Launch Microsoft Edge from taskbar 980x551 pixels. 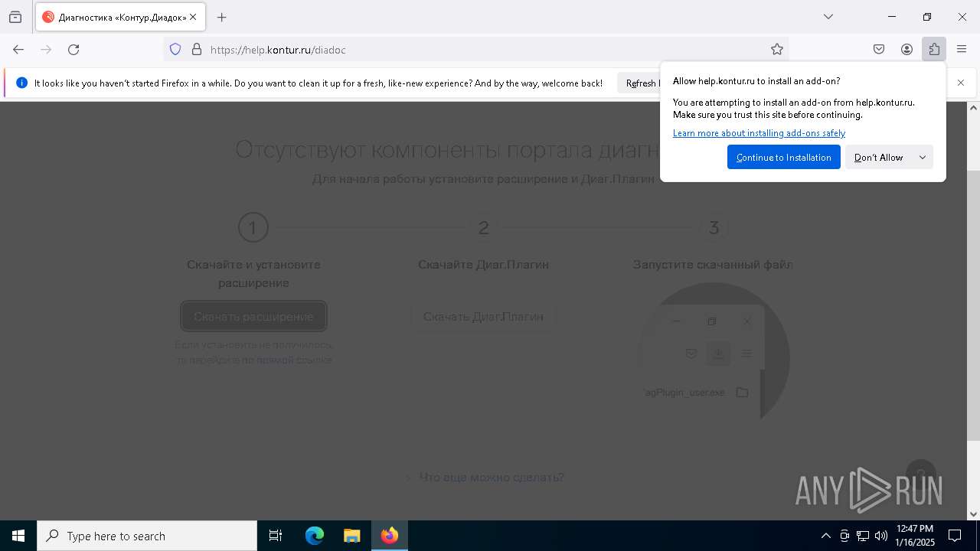(x=315, y=536)
